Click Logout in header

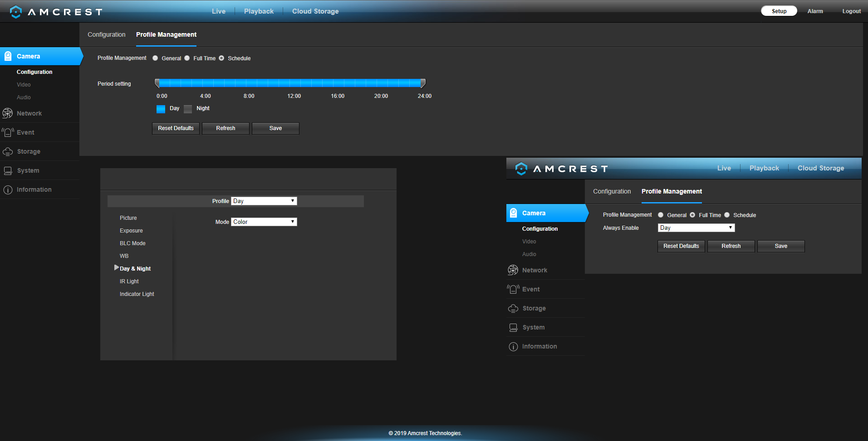[x=852, y=11]
